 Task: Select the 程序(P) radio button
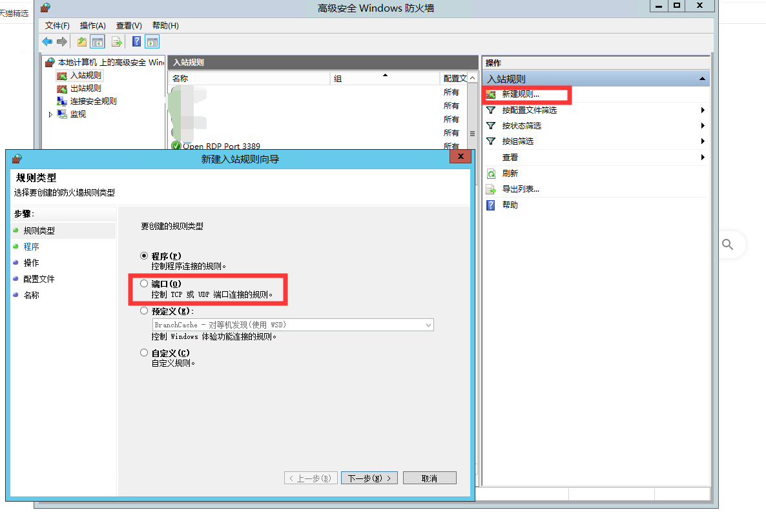(x=143, y=256)
